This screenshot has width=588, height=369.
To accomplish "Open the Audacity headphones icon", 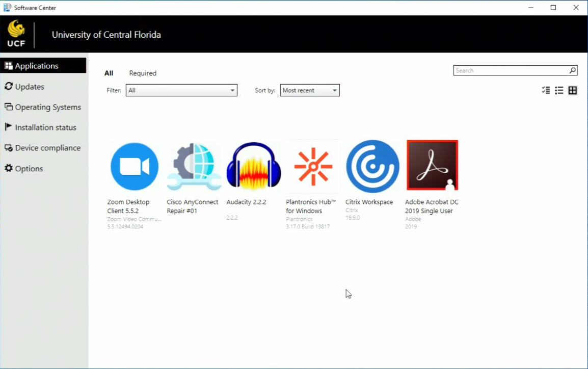I will coord(254,165).
